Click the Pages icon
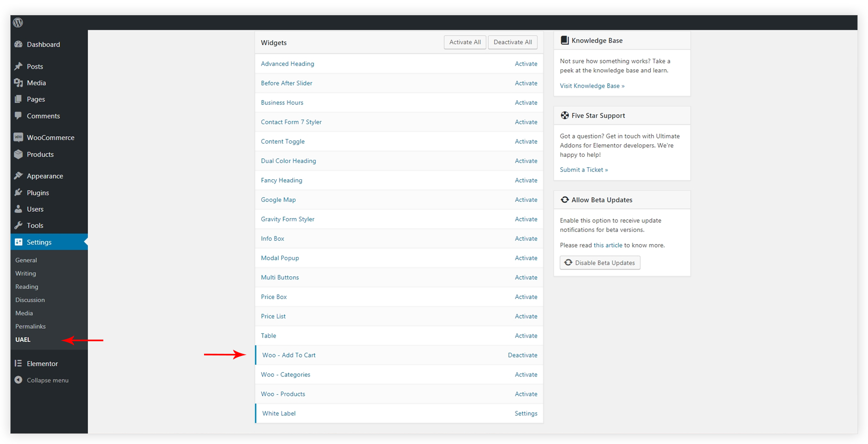Image resolution: width=868 pixels, height=444 pixels. click(x=18, y=99)
